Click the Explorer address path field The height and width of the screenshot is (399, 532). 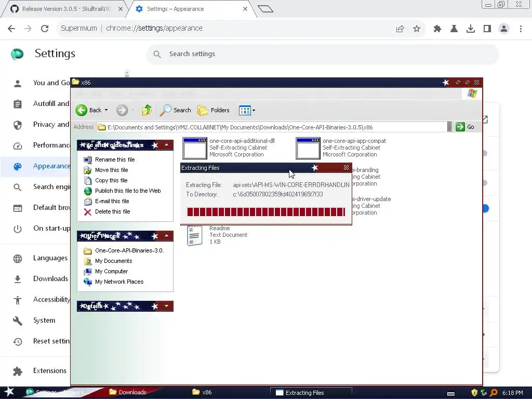click(x=271, y=127)
